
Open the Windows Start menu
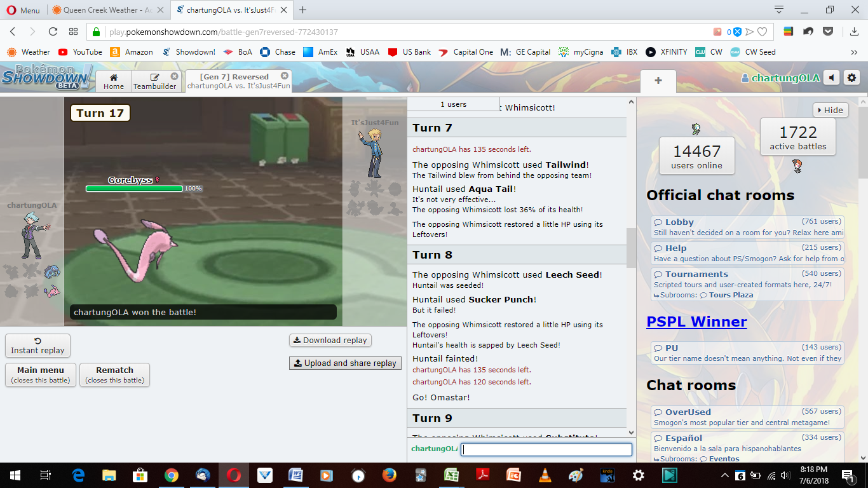(x=15, y=475)
